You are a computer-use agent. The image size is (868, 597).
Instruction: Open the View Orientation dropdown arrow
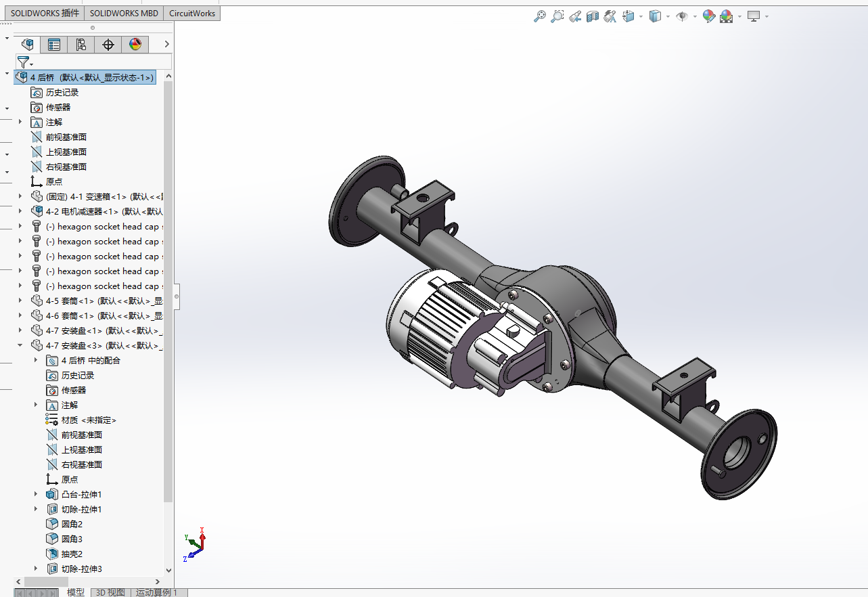pyautogui.click(x=640, y=17)
